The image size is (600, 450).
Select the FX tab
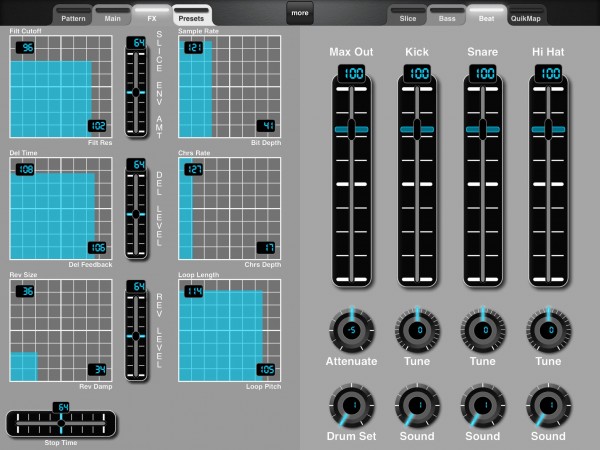(152, 16)
